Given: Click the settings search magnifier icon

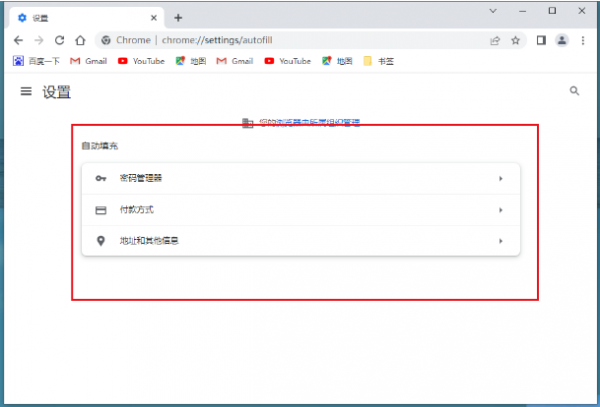Looking at the screenshot, I should (574, 91).
